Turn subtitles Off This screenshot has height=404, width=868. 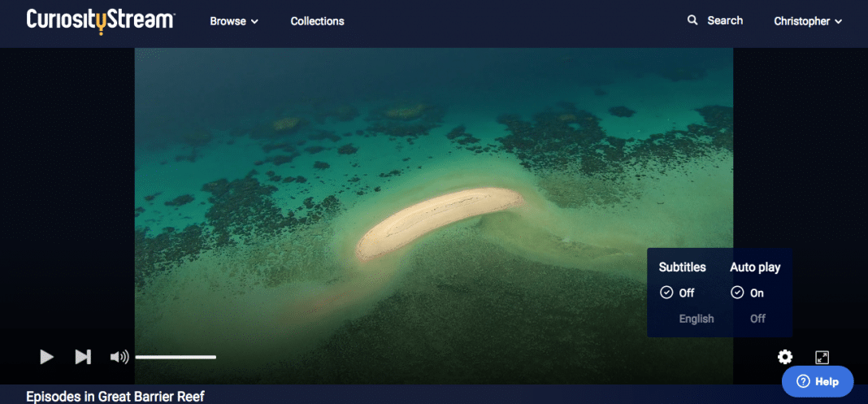pyautogui.click(x=686, y=293)
